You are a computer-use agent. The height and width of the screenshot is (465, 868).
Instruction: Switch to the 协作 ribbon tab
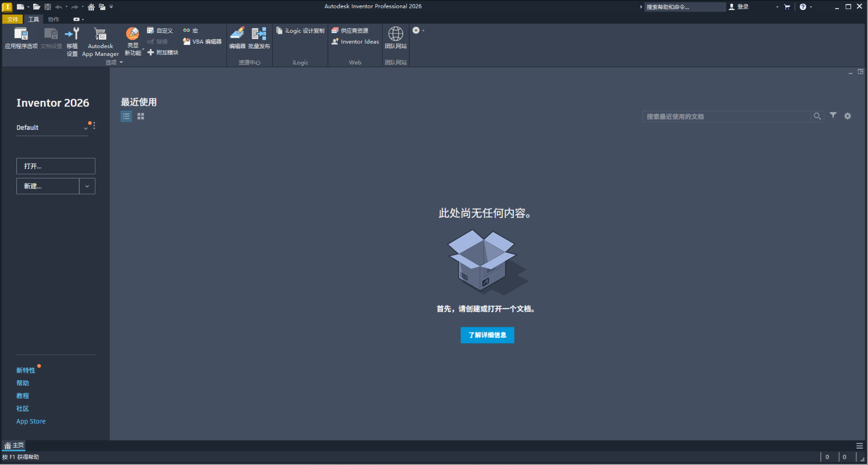(53, 19)
